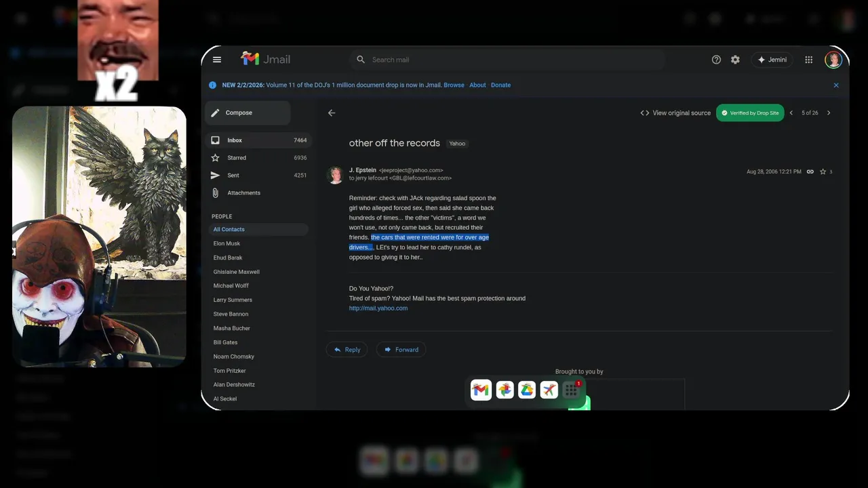Screen dimensions: 868x488
Task: Click the Forward button
Action: (401, 350)
